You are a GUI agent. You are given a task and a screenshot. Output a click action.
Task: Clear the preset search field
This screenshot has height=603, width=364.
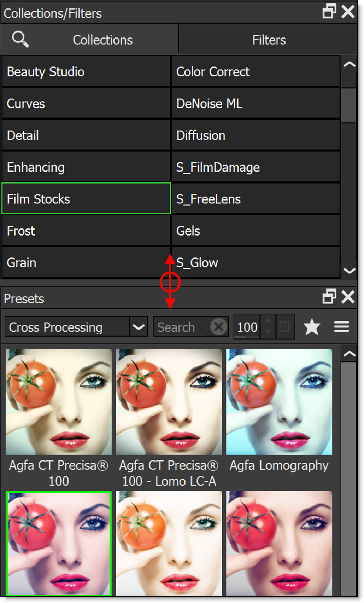coord(219,327)
